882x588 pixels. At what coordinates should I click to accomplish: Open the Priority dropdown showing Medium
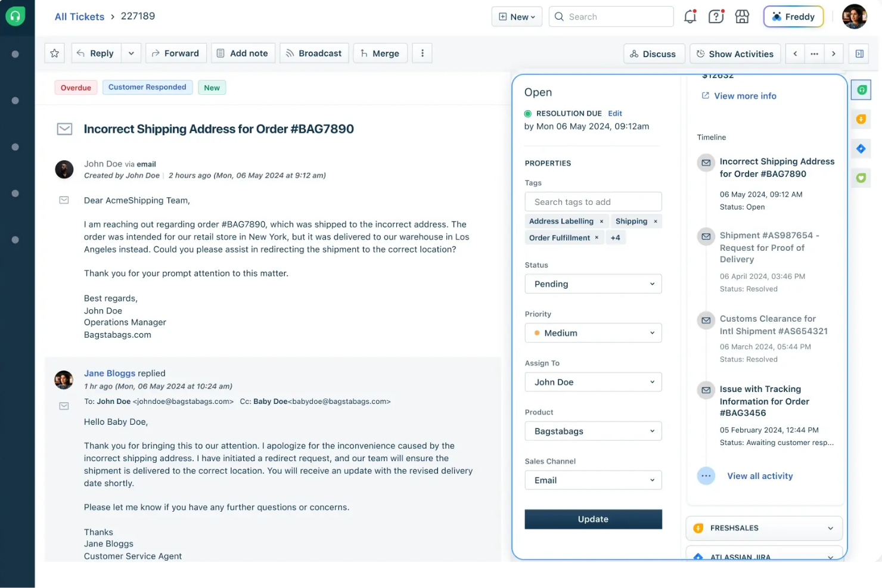coord(593,332)
